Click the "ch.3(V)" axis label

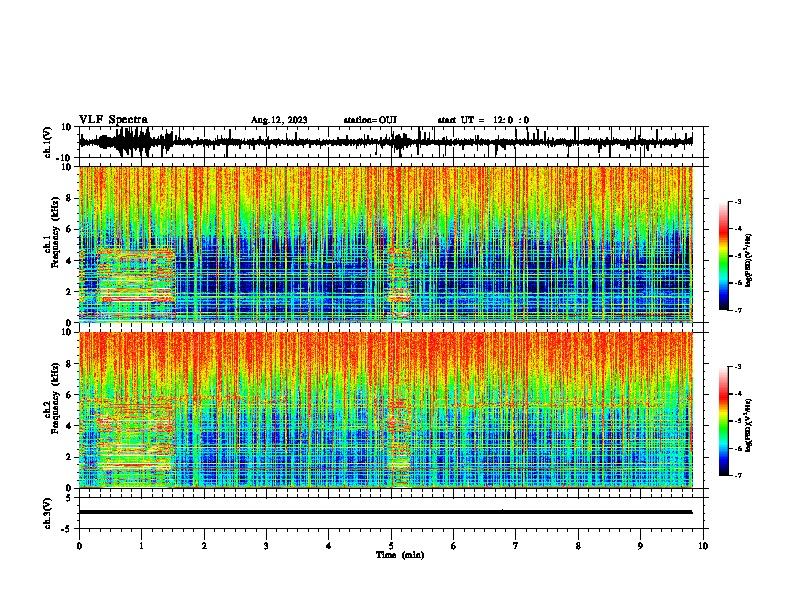(48, 513)
